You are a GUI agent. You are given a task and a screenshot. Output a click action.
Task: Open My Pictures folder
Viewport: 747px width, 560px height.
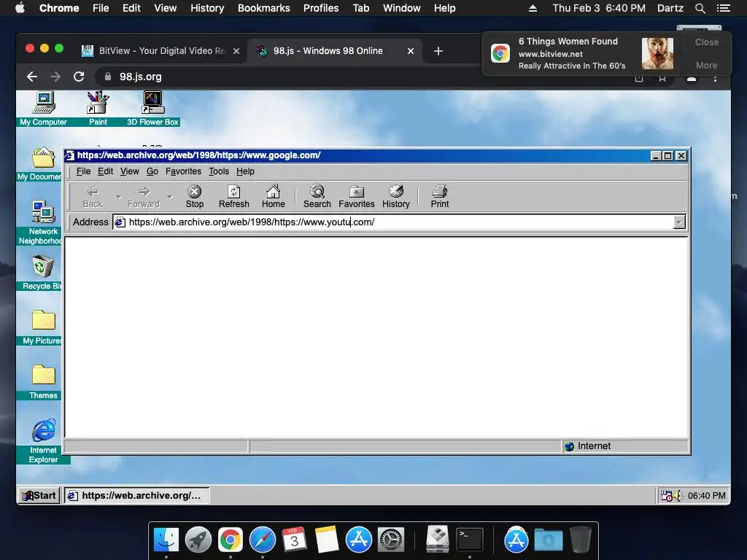pos(42,327)
